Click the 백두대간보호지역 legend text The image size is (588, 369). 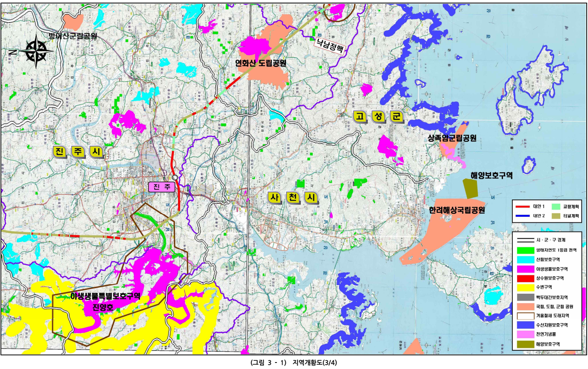[x=552, y=297]
